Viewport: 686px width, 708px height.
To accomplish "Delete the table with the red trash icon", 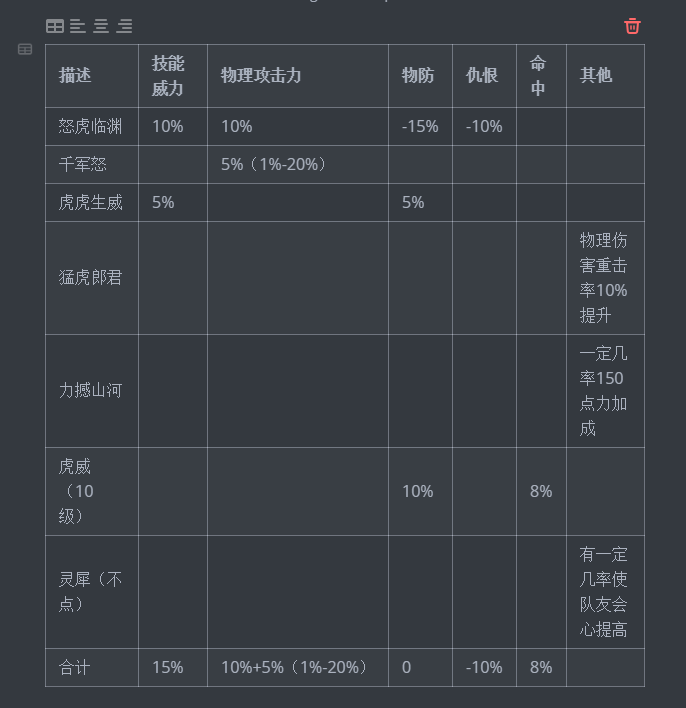I will pos(632,26).
